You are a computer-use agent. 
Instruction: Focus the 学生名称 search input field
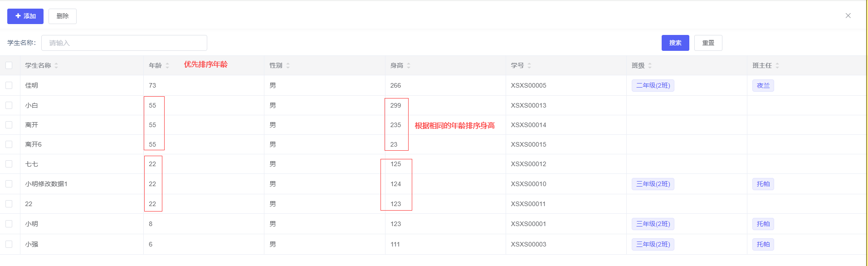124,43
